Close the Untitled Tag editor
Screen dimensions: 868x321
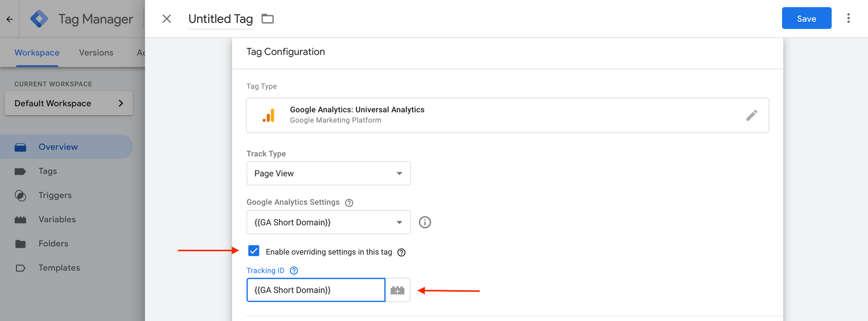click(x=167, y=19)
